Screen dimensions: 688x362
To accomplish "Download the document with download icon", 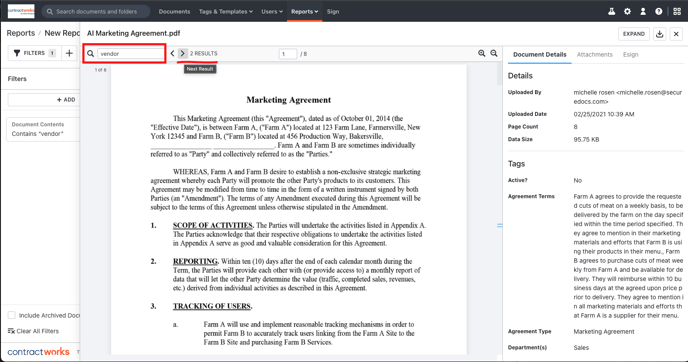I will click(x=659, y=34).
